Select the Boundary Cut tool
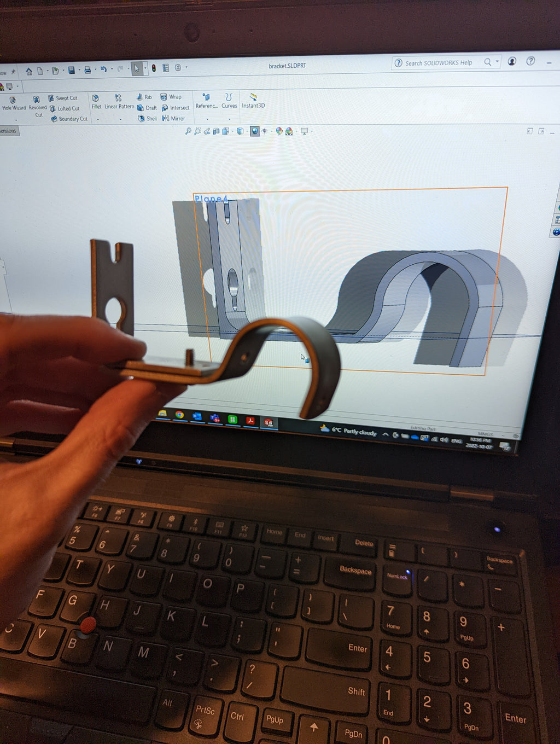The width and height of the screenshot is (560, 744). 69,119
